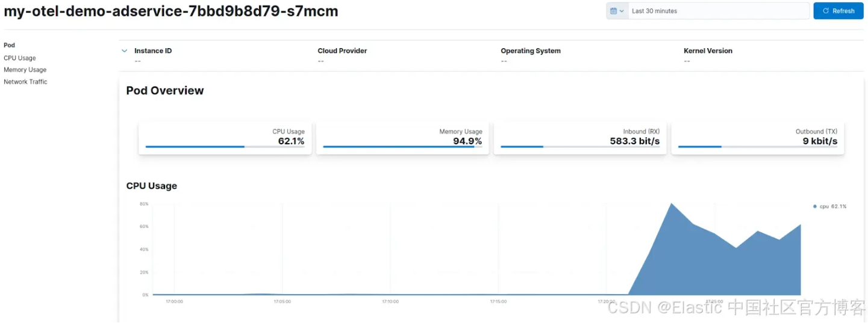Click the Last 30 minutes date field
The width and height of the screenshot is (868, 323).
(x=718, y=11)
